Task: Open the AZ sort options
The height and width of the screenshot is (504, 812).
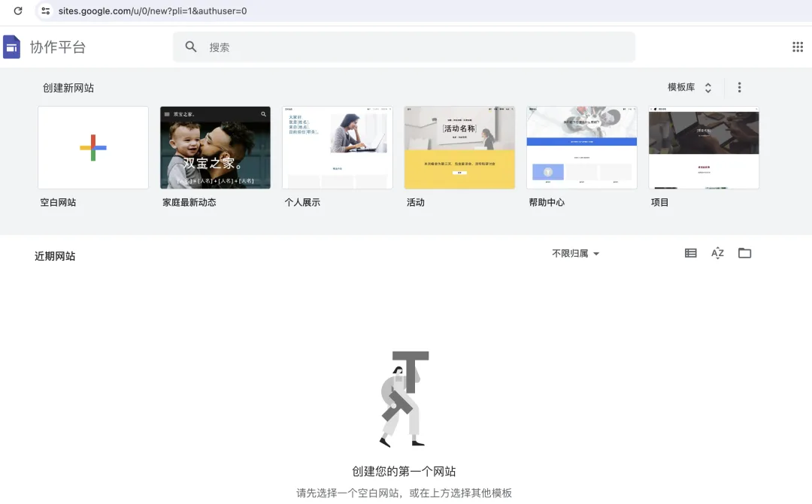Action: [717, 253]
